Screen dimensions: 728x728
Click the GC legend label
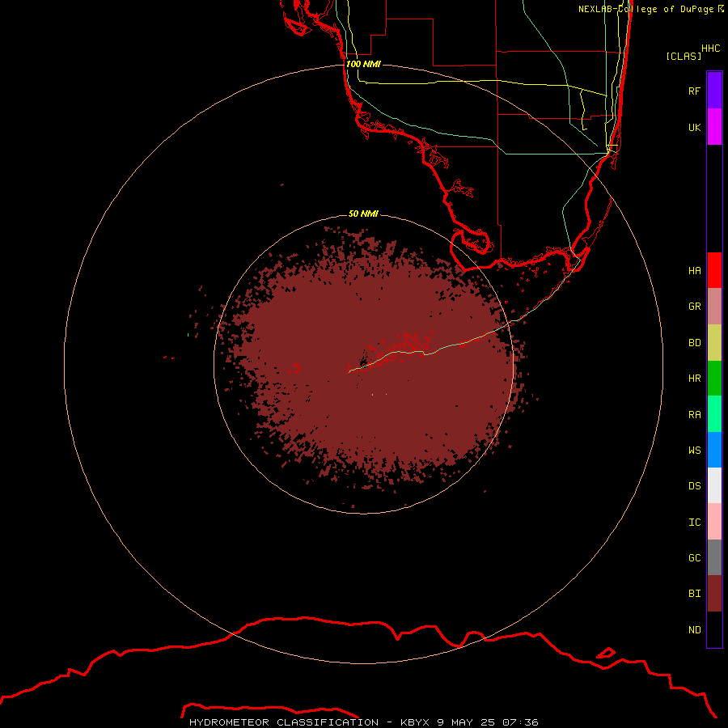pyautogui.click(x=694, y=558)
